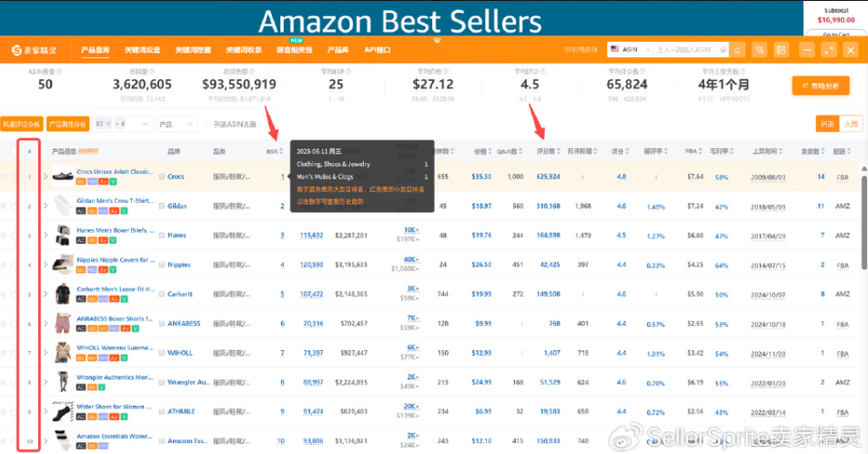
Task: Click the search magnifier icon
Action: click(x=737, y=49)
